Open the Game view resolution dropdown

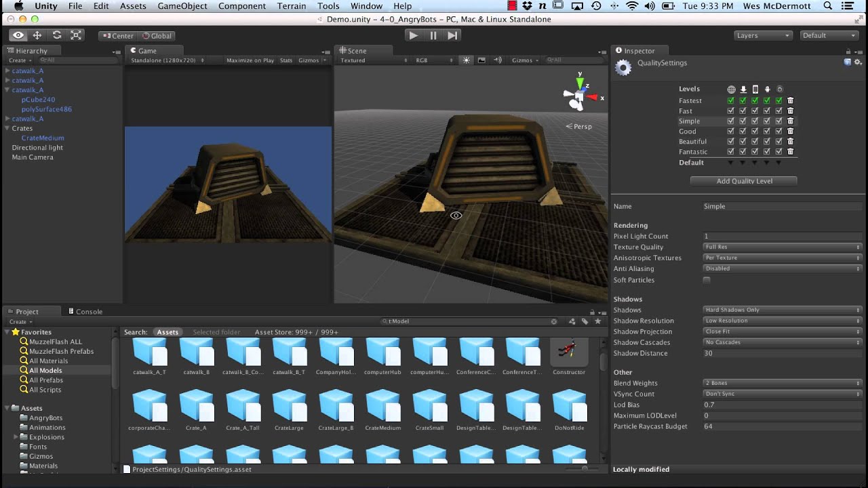[167, 60]
